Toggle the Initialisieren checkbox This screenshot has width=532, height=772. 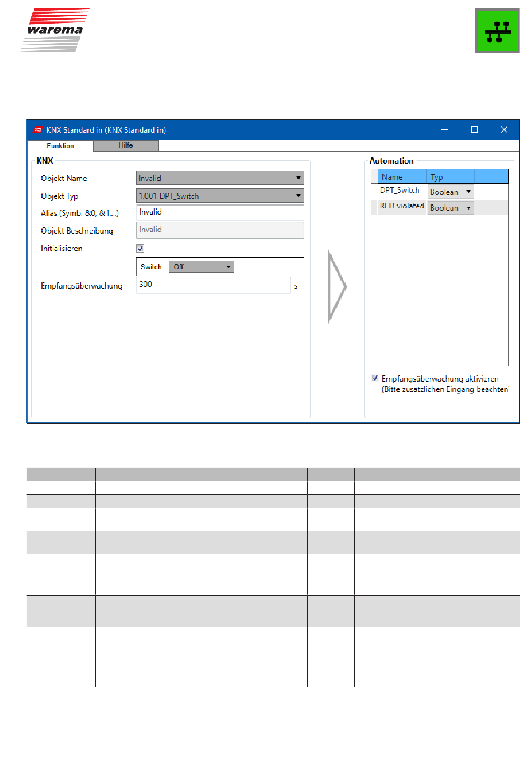[141, 248]
